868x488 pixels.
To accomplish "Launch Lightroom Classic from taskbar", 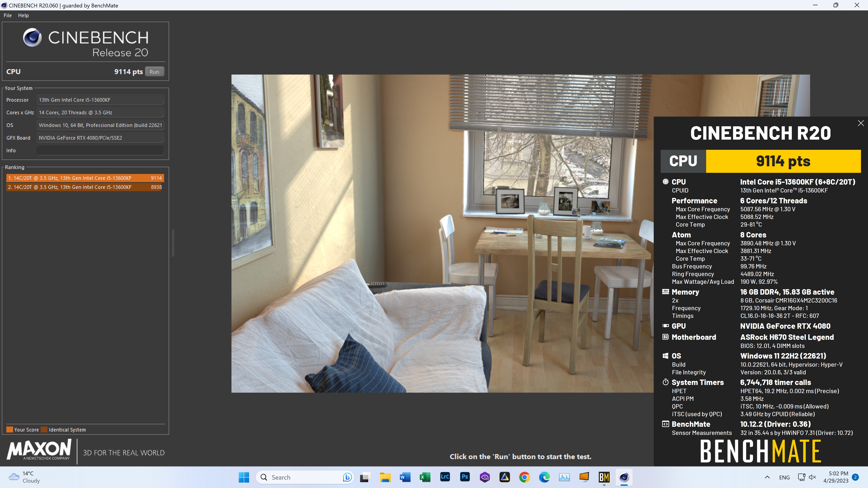I will [445, 477].
